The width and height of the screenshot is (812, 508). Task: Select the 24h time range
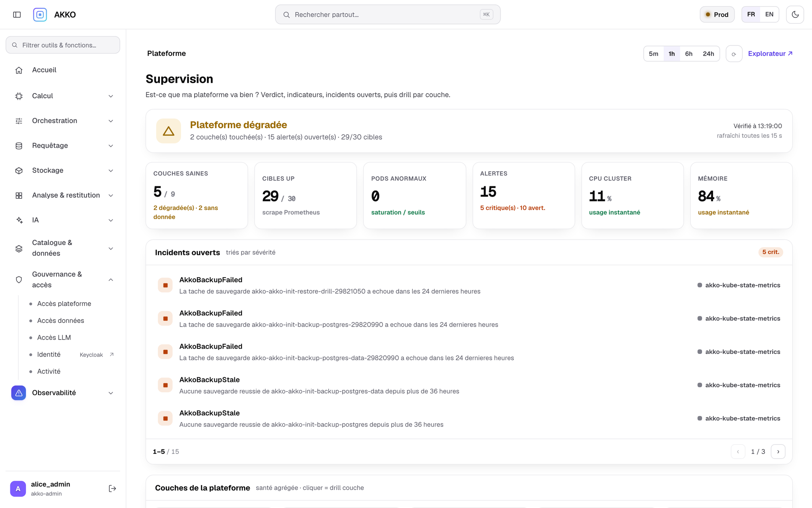[708, 54]
